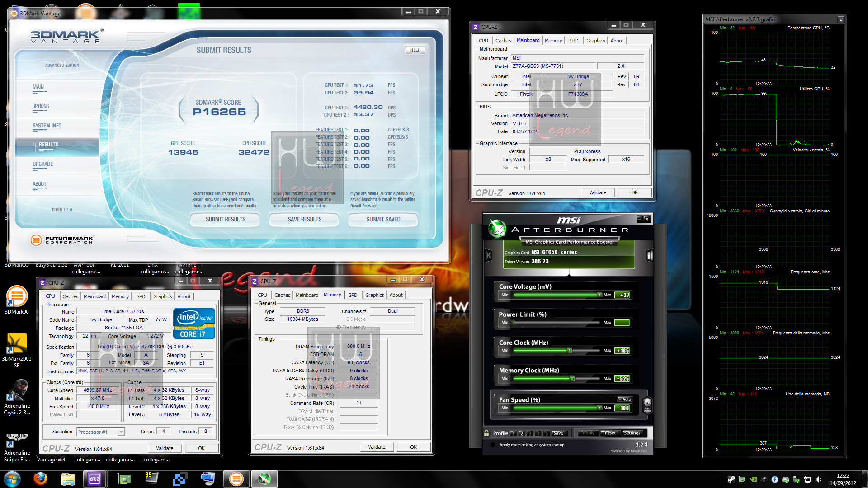Click the volume speaker tray icon
Viewport: 868px width, 488px height.
click(818, 479)
